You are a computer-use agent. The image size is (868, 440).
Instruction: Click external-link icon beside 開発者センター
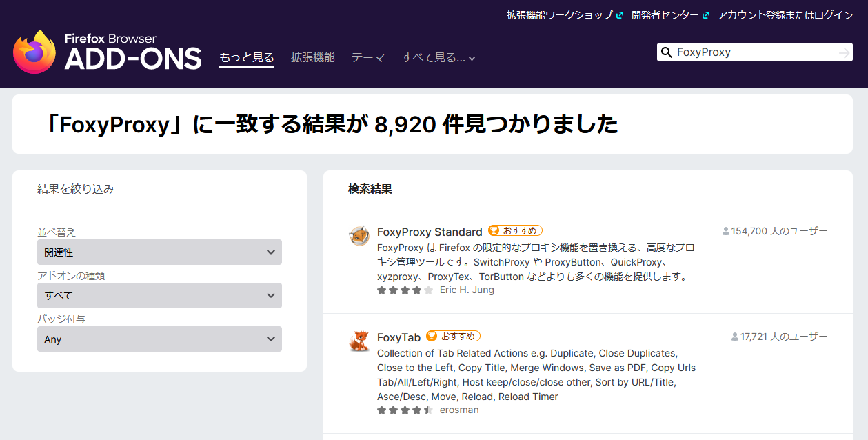pyautogui.click(x=705, y=15)
